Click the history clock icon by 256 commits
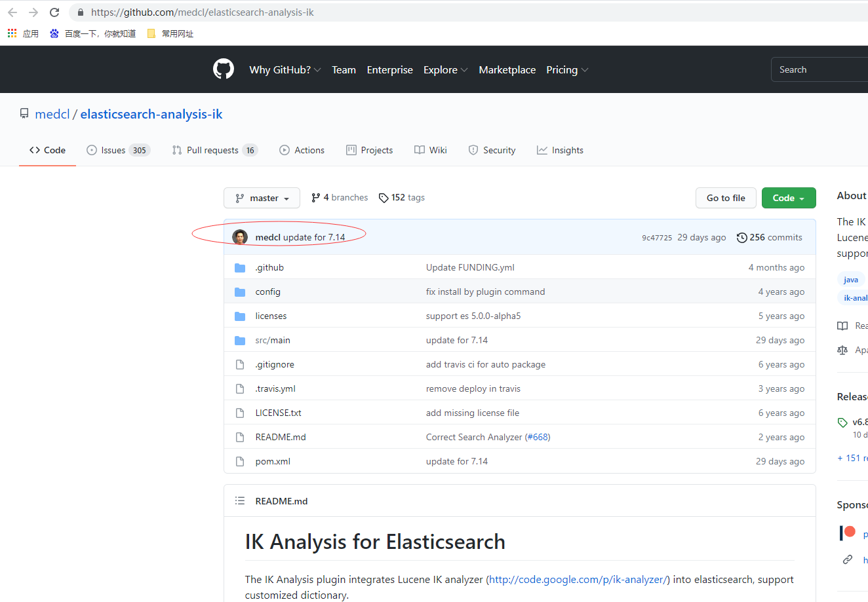 point(741,238)
